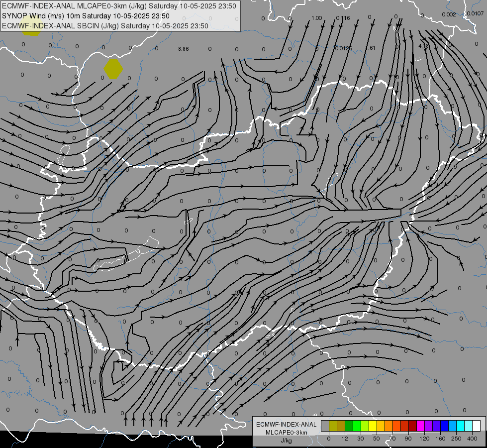Click the dark red legend swatch
Viewport: 487px width, 448px height.
412,426
